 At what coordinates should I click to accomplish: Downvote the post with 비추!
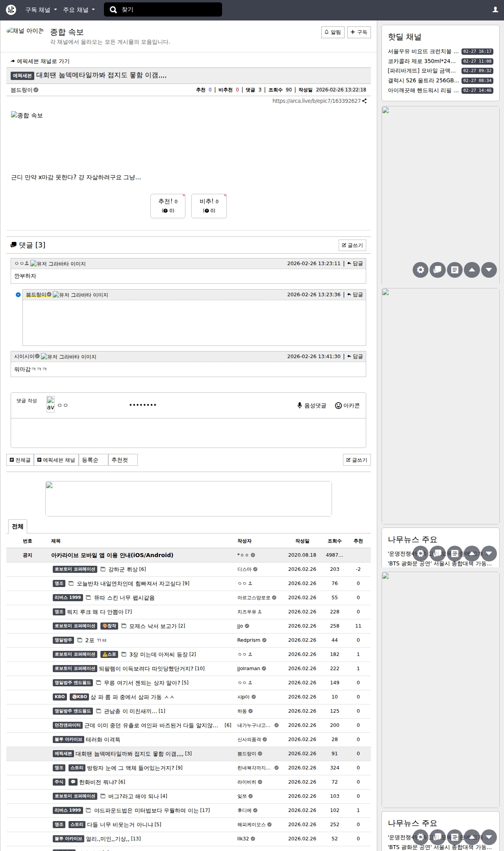tap(209, 206)
